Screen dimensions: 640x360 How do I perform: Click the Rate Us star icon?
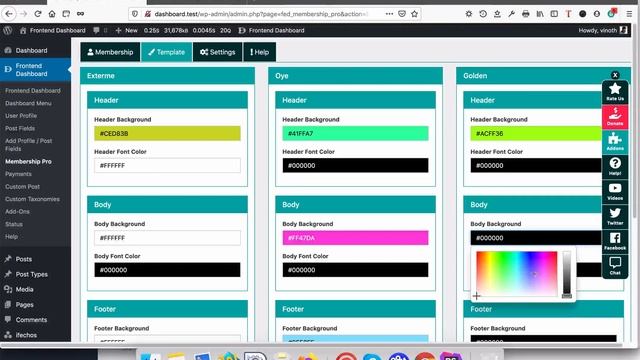(x=615, y=91)
